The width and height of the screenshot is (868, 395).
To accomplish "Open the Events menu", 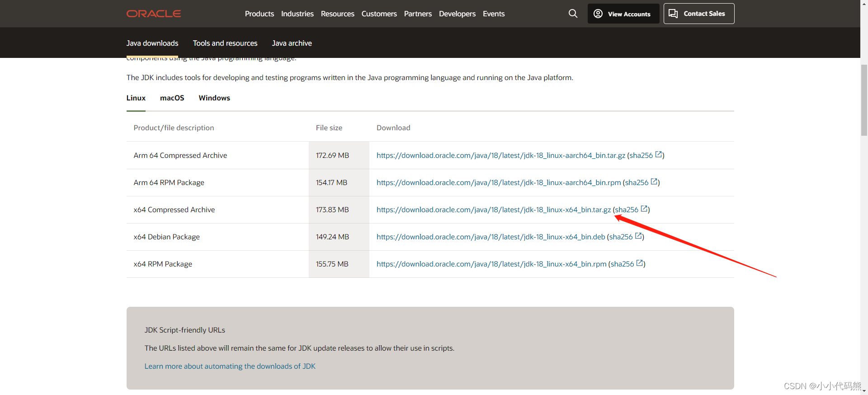I will click(494, 14).
